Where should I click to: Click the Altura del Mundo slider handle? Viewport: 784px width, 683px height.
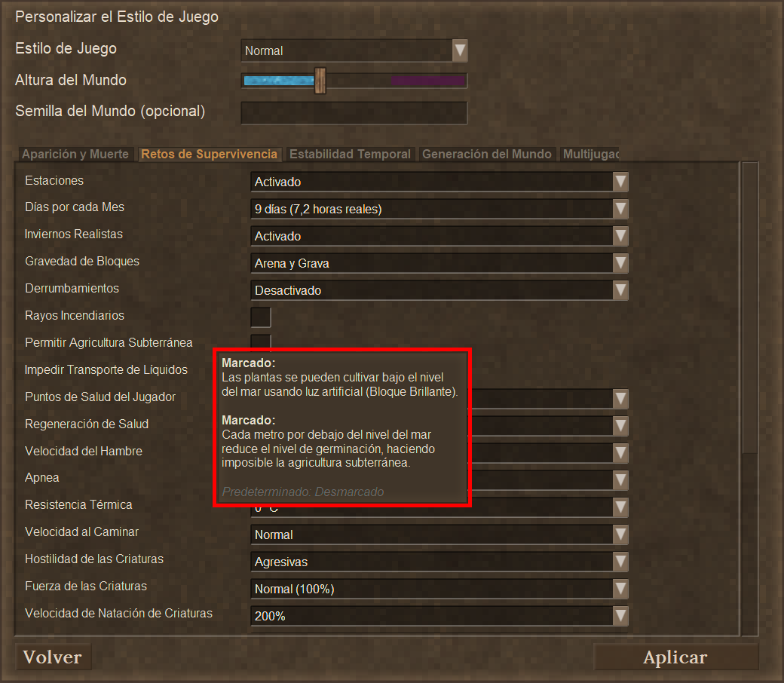tap(320, 81)
